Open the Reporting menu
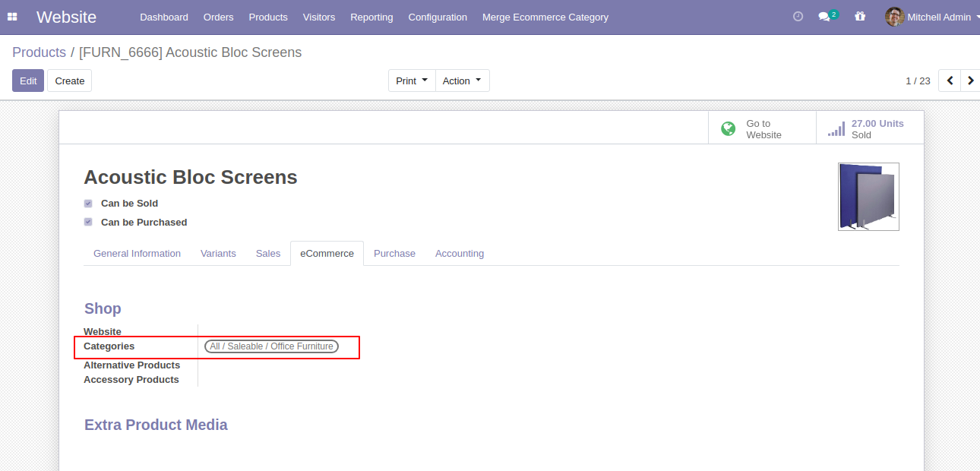 pyautogui.click(x=371, y=17)
